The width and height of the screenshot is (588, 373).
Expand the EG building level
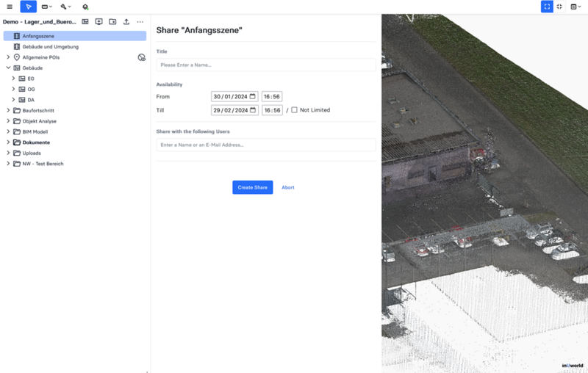point(13,79)
